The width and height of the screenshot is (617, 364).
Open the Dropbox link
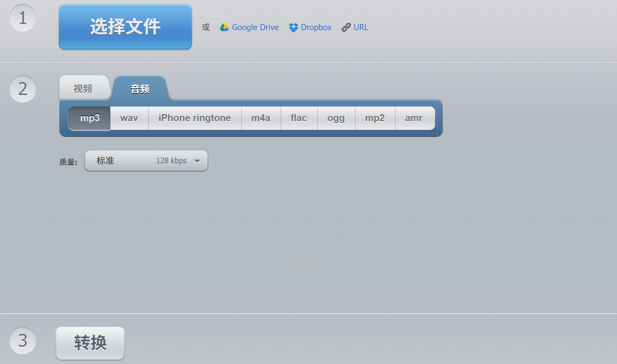316,27
